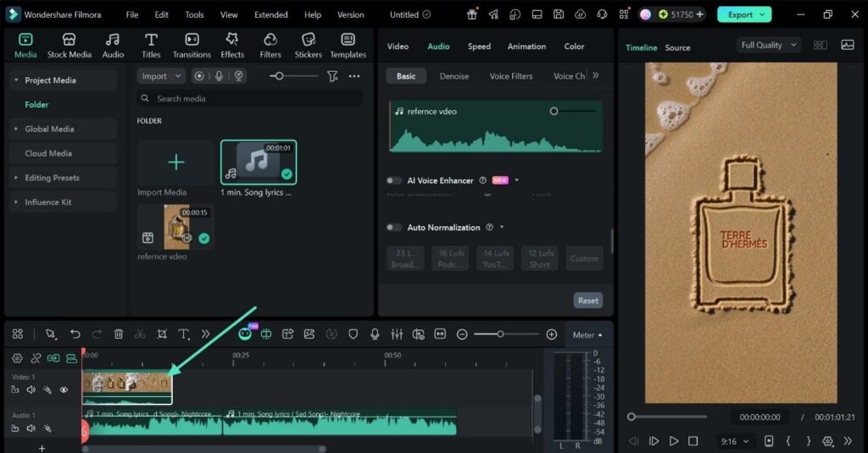Viewport: 868px width, 453px height.
Task: Open the Audio library tab
Action: click(x=113, y=46)
